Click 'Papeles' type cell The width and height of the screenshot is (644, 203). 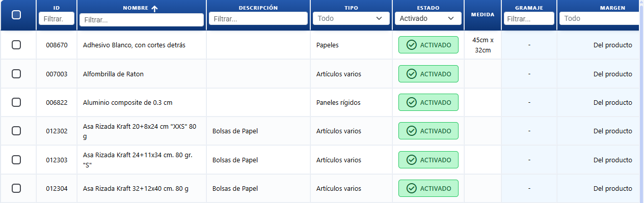327,45
